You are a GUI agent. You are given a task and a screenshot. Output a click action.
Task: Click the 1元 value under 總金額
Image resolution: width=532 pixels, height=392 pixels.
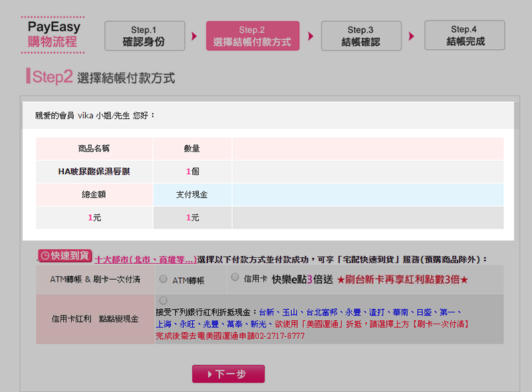point(94,218)
